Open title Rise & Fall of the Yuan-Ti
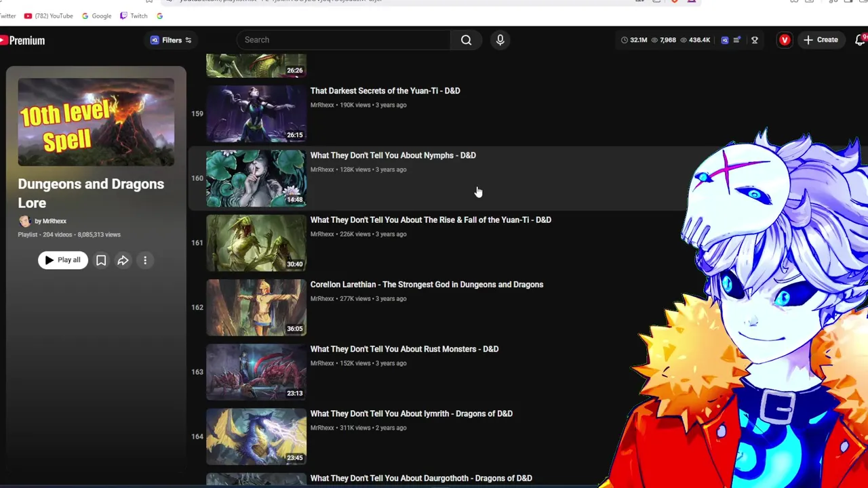868x488 pixels. pos(431,220)
